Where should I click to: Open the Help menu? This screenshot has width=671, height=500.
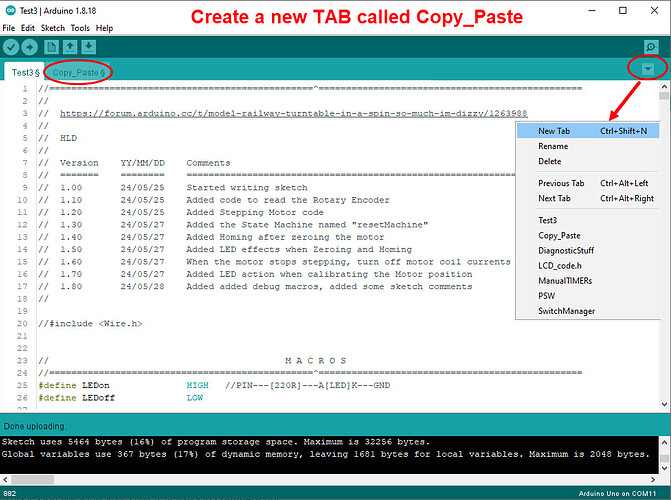pos(104,28)
